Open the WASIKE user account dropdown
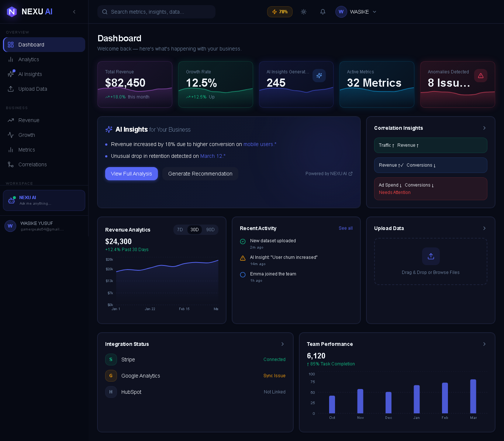Viewport: 504px width, 441px height. click(x=356, y=12)
